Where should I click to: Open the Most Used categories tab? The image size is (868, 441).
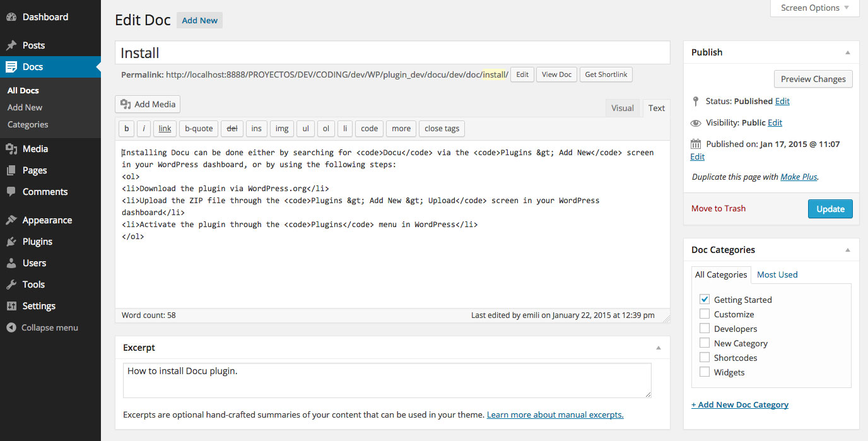tap(777, 274)
